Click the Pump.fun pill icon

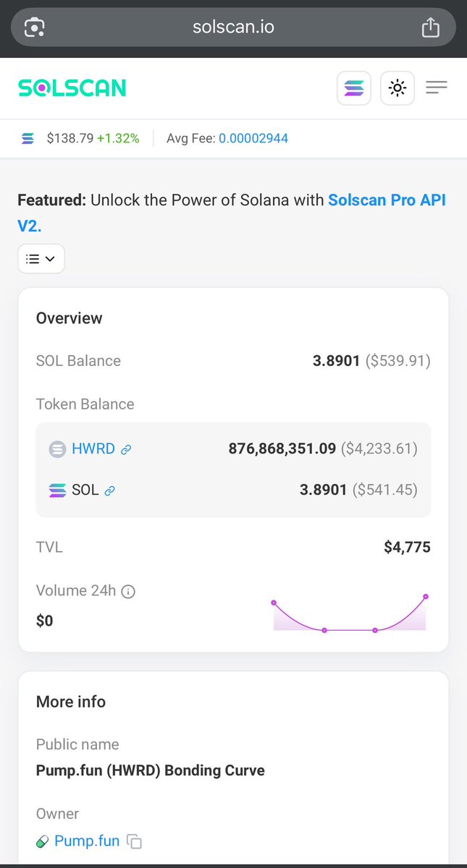[43, 841]
